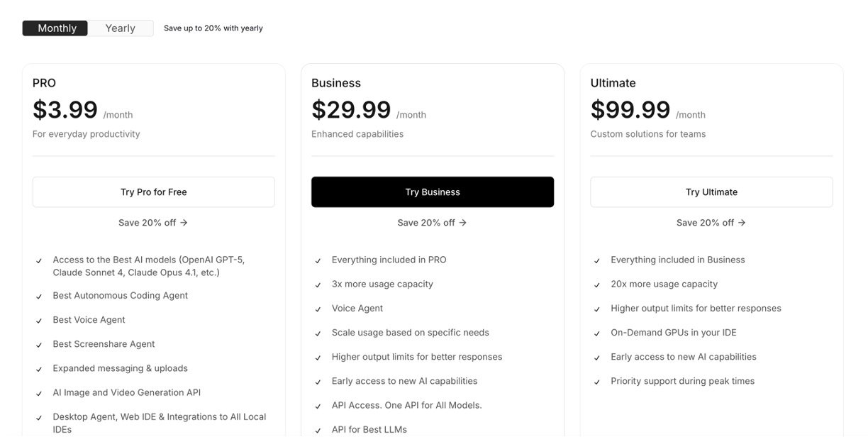Click checkmark beside Best Voice Agent
The image size is (868, 437).
click(39, 321)
